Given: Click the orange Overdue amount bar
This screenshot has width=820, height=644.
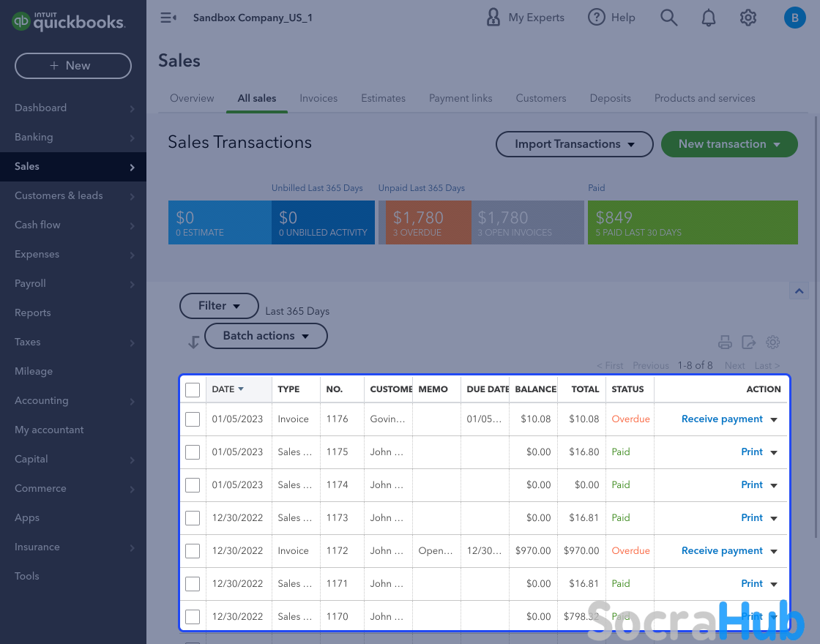Looking at the screenshot, I should coord(428,222).
